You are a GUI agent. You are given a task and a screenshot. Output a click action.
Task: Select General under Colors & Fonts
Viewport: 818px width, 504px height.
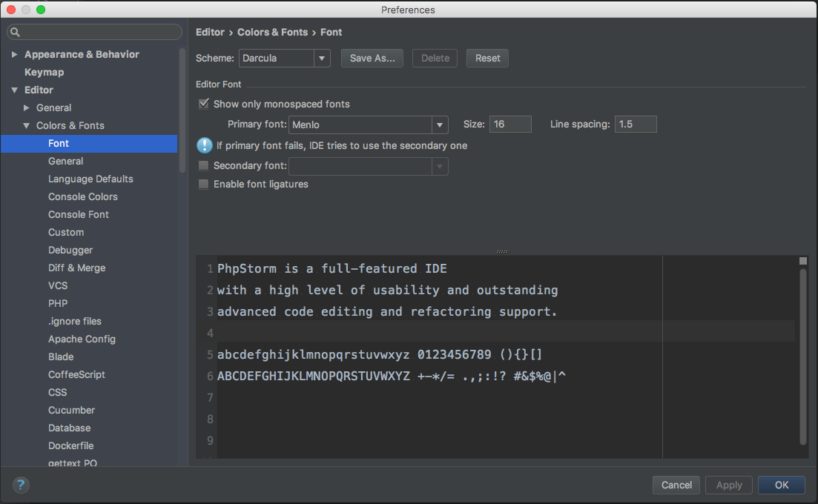point(66,161)
